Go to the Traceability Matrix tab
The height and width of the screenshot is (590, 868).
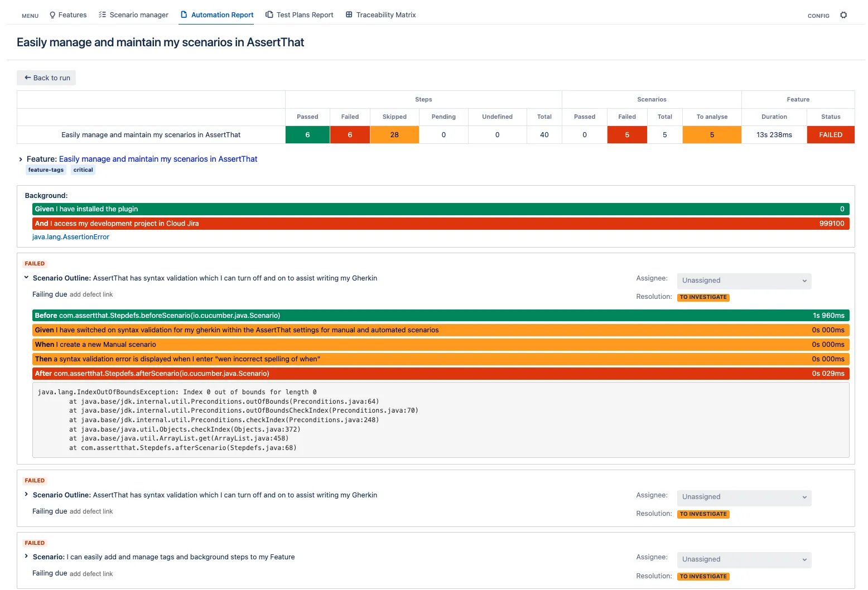(381, 15)
